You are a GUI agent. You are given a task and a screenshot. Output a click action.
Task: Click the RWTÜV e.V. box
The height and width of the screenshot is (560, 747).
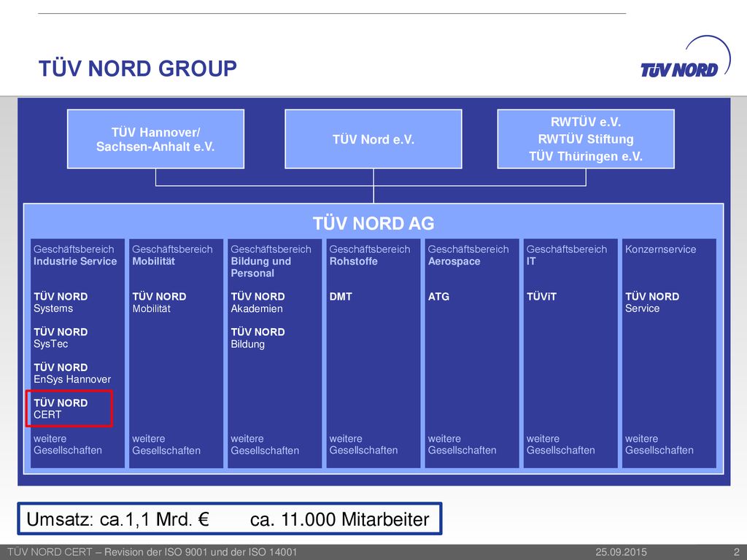[x=586, y=139]
